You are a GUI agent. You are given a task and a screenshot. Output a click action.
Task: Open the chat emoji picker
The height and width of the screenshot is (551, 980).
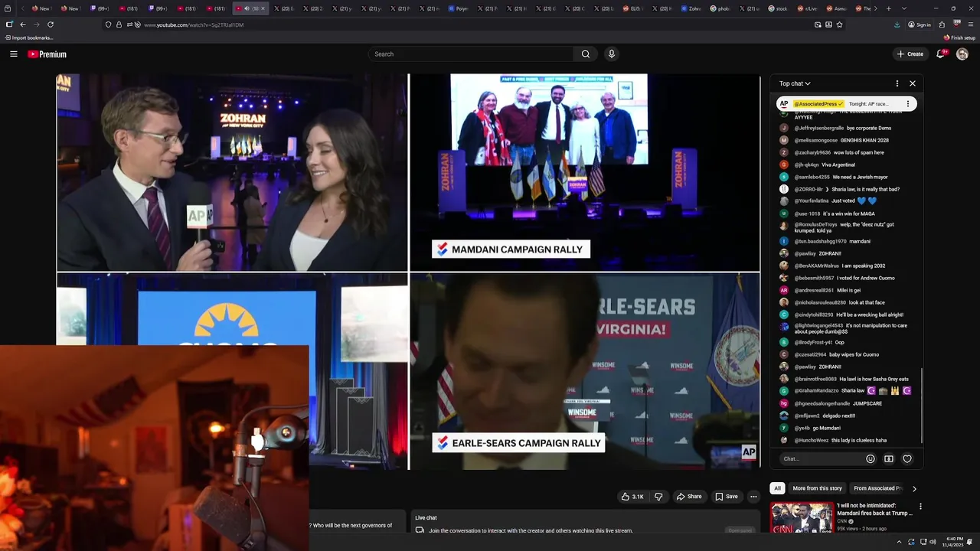point(871,459)
